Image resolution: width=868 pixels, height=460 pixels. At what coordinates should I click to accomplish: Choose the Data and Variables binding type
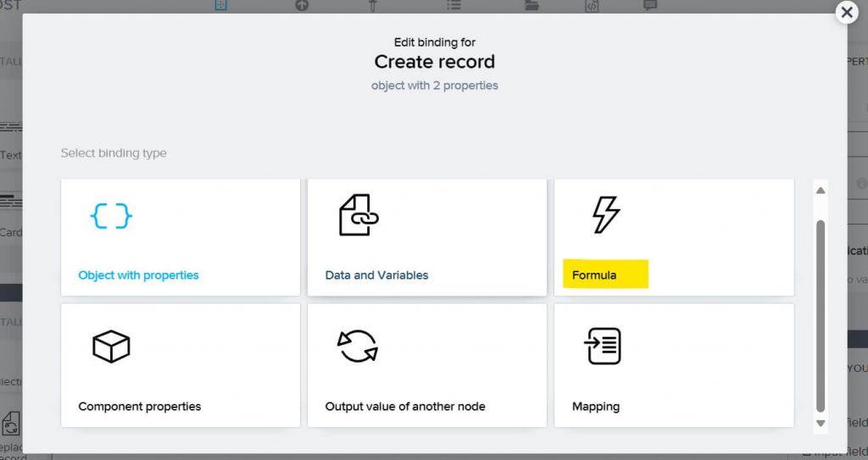376,275
